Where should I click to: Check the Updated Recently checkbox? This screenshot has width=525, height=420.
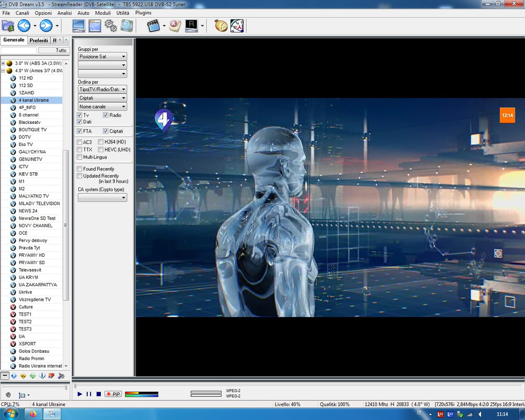79,176
